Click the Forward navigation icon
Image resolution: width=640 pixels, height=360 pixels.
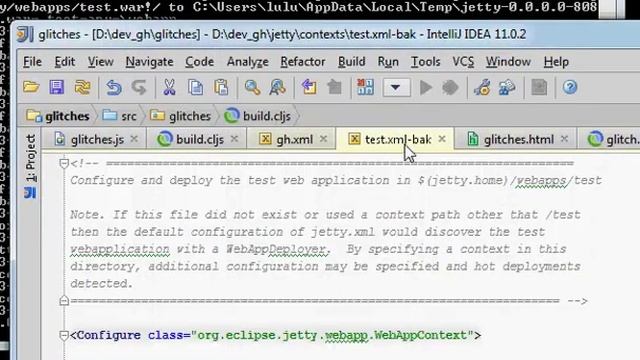[335, 87]
